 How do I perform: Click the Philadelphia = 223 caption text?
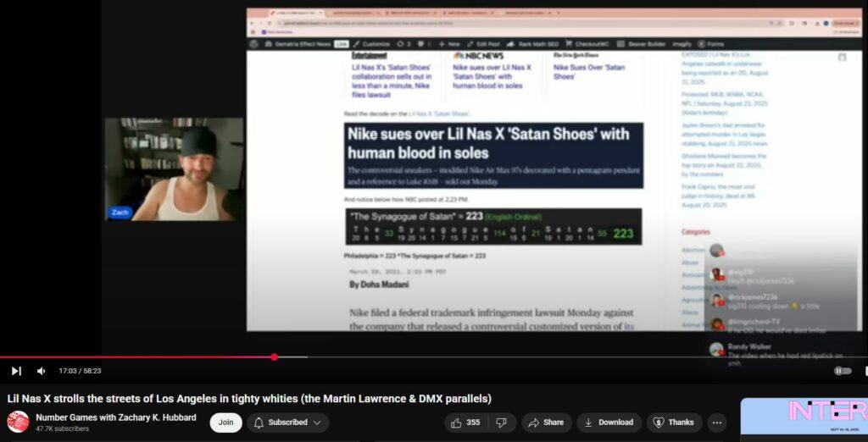pos(415,256)
